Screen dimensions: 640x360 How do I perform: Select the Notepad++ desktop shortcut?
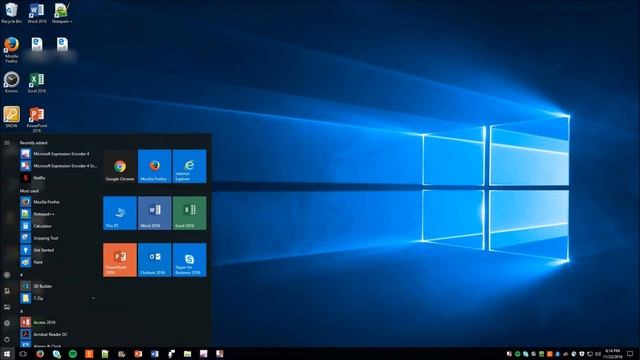point(62,13)
